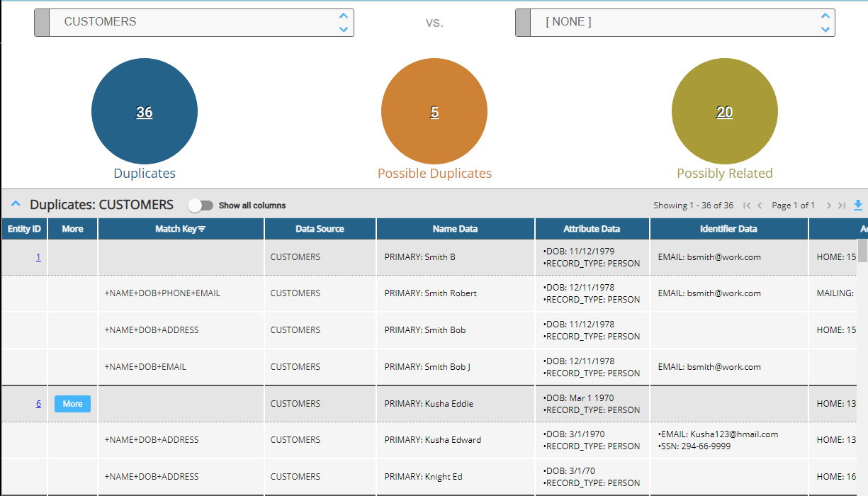Open the CUSTOMERS data source dropdown

click(x=194, y=23)
